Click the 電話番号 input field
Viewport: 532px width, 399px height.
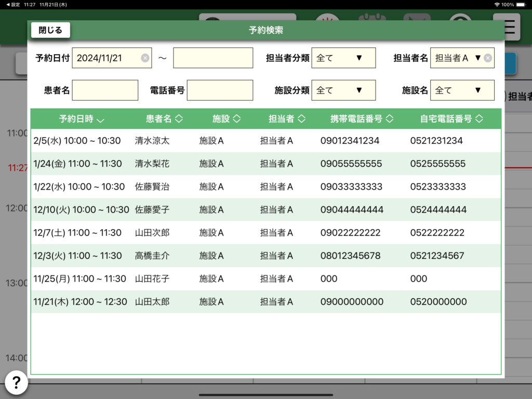(220, 90)
